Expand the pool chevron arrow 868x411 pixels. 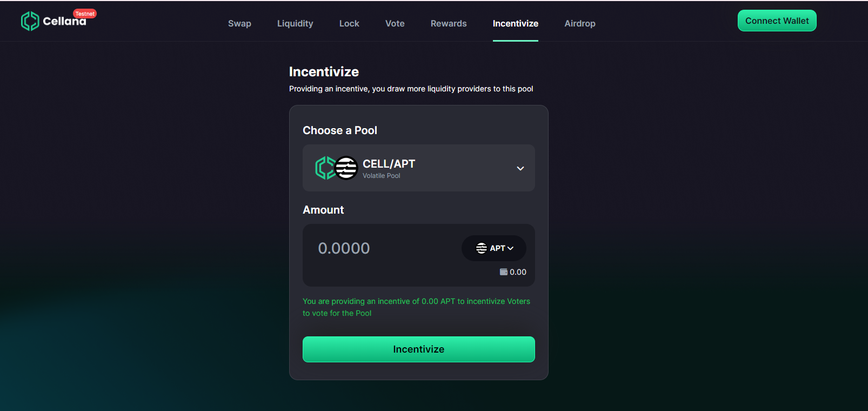pos(520,168)
